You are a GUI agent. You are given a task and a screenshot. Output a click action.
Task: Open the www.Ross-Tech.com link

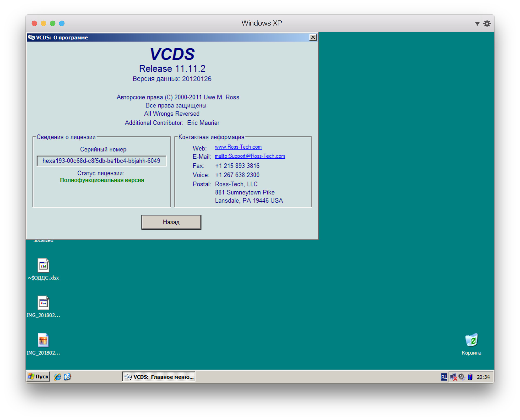pos(238,147)
